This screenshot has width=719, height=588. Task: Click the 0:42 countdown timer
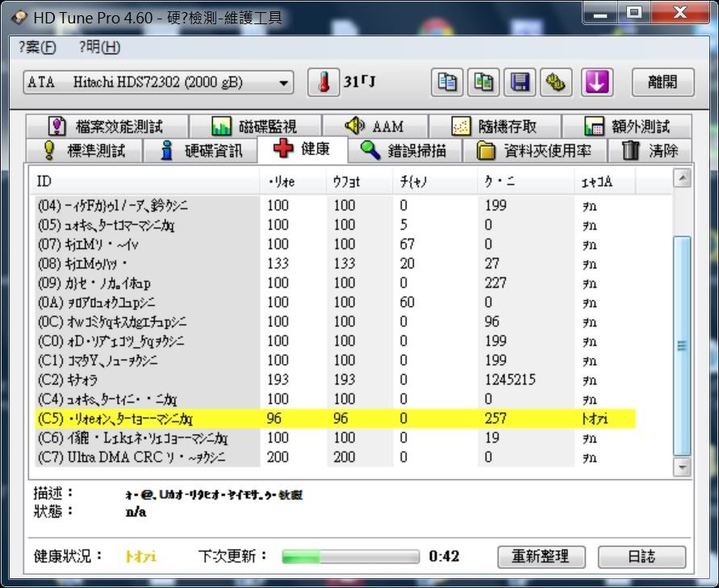pyautogui.click(x=444, y=557)
